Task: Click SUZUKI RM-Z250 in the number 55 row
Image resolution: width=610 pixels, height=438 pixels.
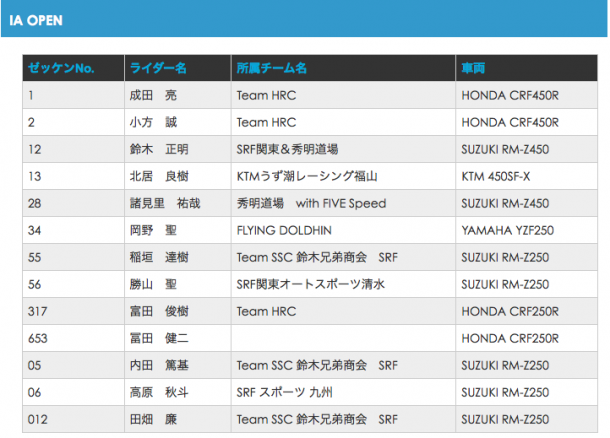Action: tap(505, 257)
